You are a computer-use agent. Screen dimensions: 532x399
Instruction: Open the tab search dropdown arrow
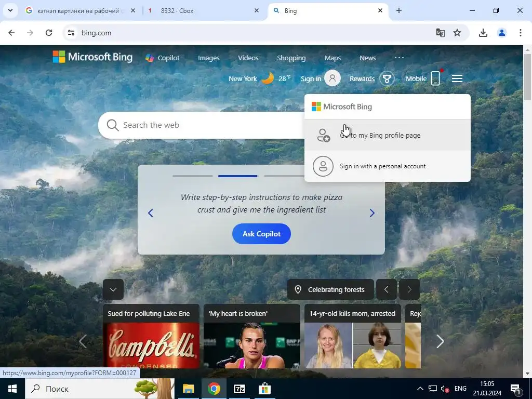[10, 10]
